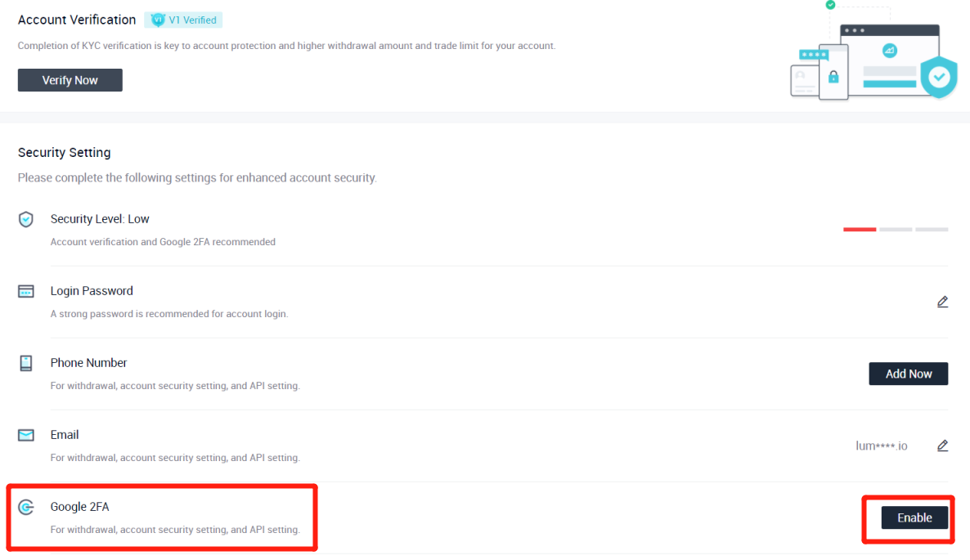Screen dimensions: 970x560
Task: Click the Security Level: Low title
Action: pyautogui.click(x=100, y=219)
